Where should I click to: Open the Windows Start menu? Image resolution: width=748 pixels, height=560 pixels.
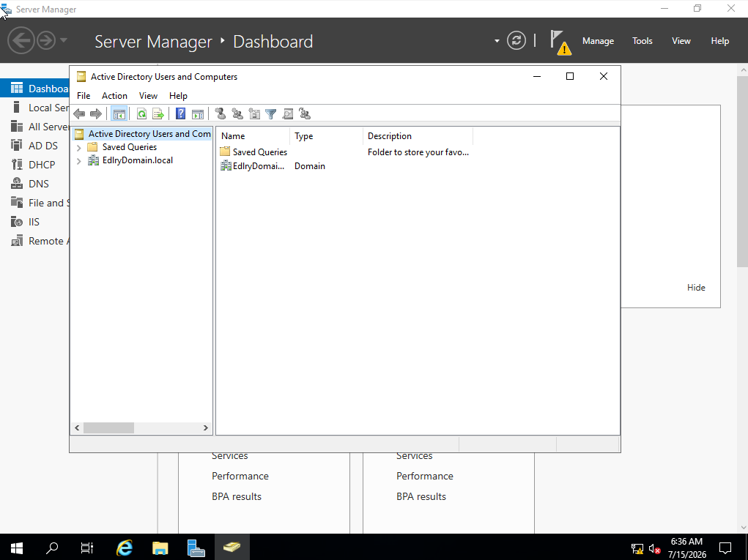click(x=17, y=548)
